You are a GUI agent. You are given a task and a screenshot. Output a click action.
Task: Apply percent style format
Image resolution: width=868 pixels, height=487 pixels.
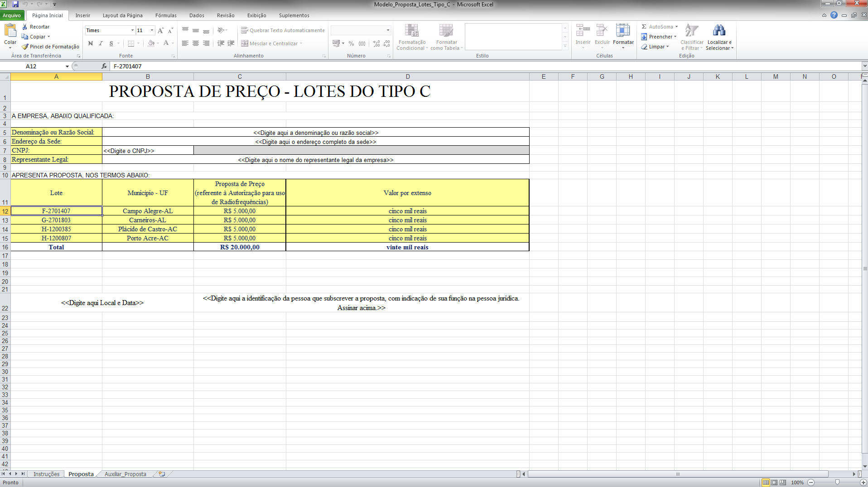click(x=351, y=43)
